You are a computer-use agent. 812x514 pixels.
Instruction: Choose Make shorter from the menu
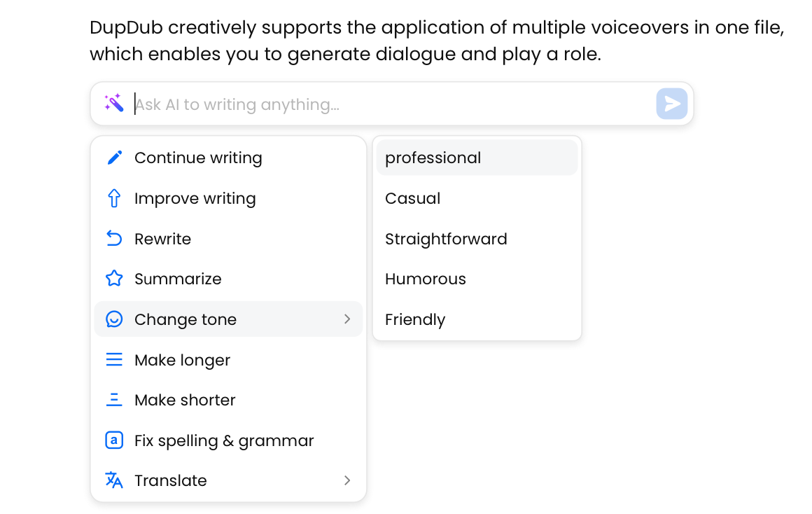[185, 400]
